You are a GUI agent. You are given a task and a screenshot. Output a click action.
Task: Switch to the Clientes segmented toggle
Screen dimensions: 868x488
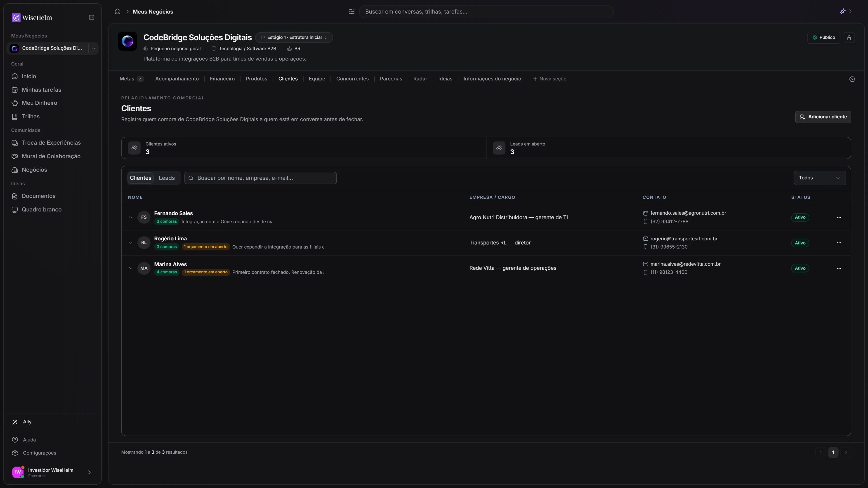point(141,178)
